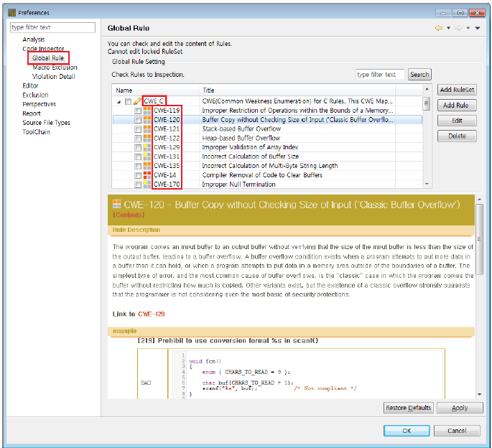The image size is (492, 448).
Task: Select Report in the preferences tree
Action: tap(32, 113)
